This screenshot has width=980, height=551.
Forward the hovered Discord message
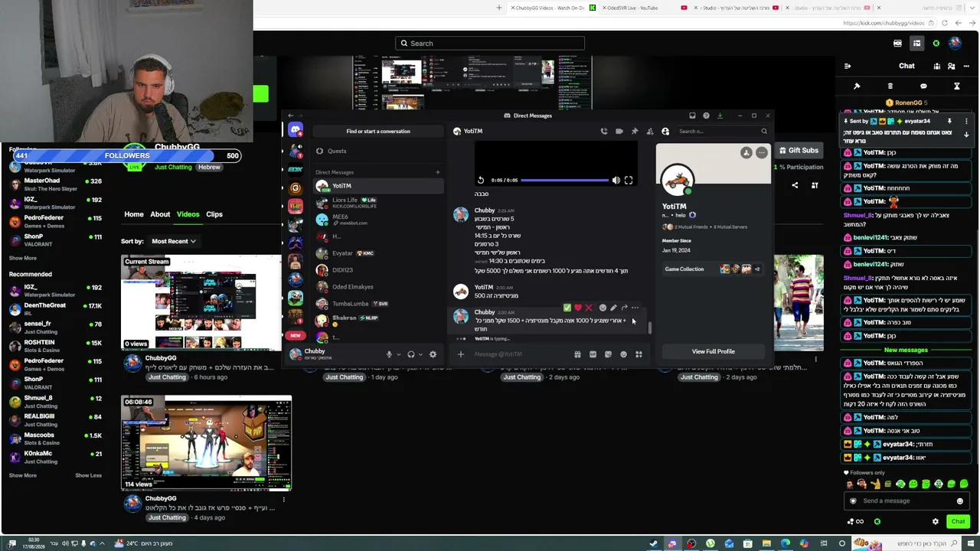click(624, 308)
